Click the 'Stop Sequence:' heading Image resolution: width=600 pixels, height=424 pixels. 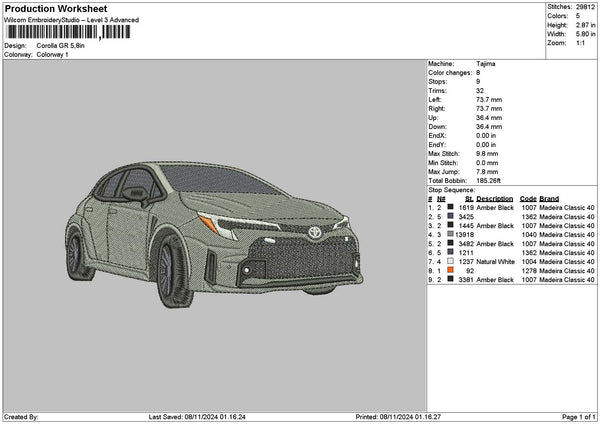(x=452, y=190)
